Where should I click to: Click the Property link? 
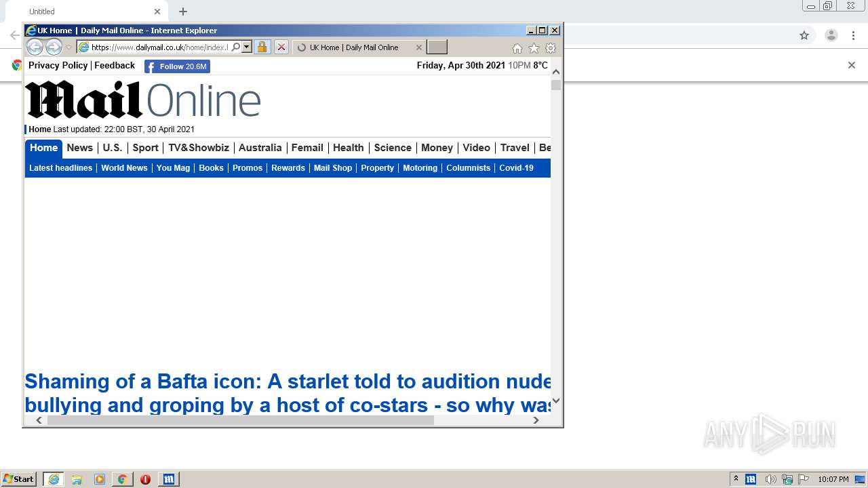(x=377, y=168)
